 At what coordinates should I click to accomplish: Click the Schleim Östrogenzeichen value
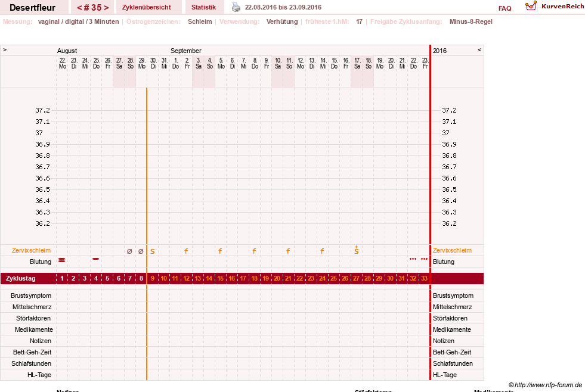coord(200,21)
